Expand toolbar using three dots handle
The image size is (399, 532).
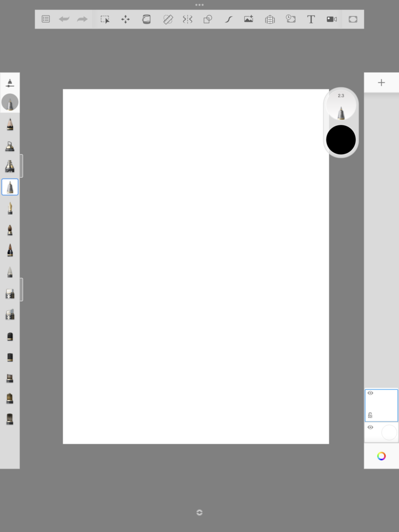(199, 5)
